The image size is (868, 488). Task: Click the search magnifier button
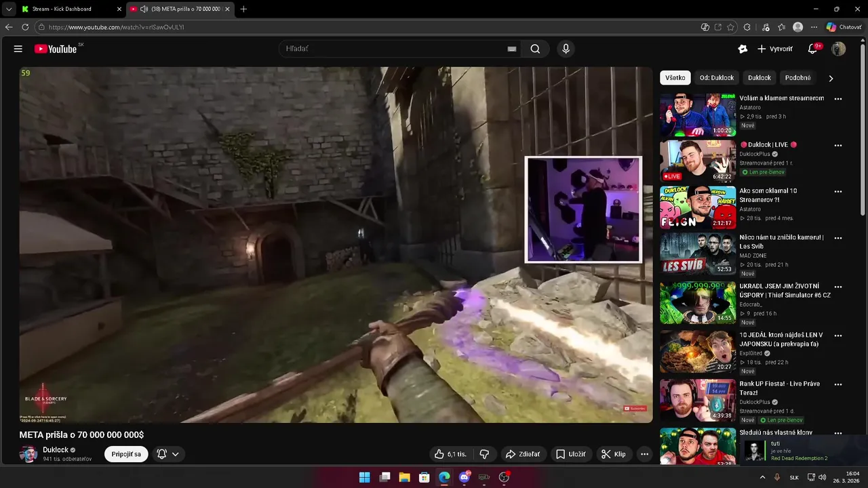click(535, 49)
